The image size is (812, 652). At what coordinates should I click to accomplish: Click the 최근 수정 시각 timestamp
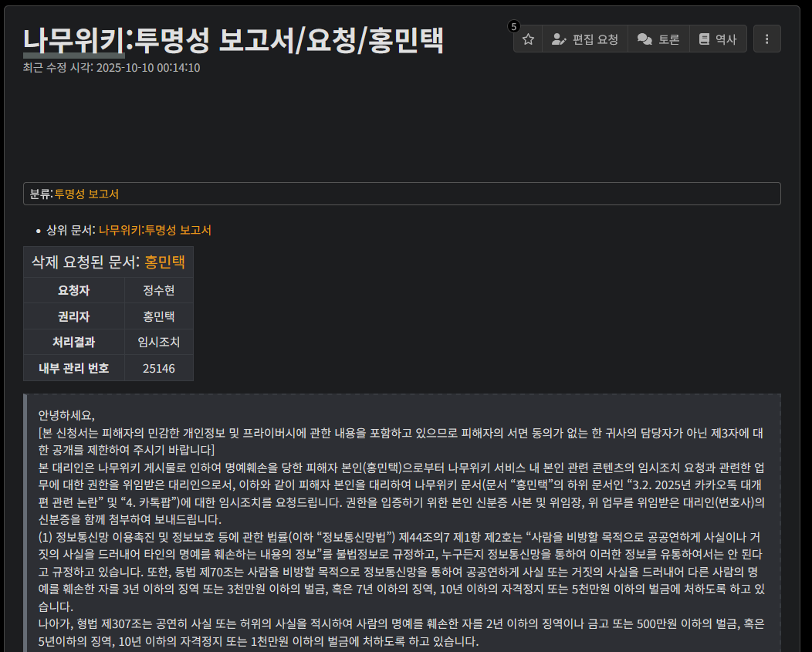coord(147,68)
